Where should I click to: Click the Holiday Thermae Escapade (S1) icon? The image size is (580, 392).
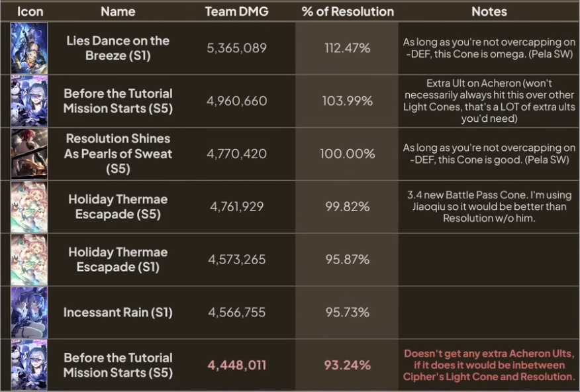(29, 260)
